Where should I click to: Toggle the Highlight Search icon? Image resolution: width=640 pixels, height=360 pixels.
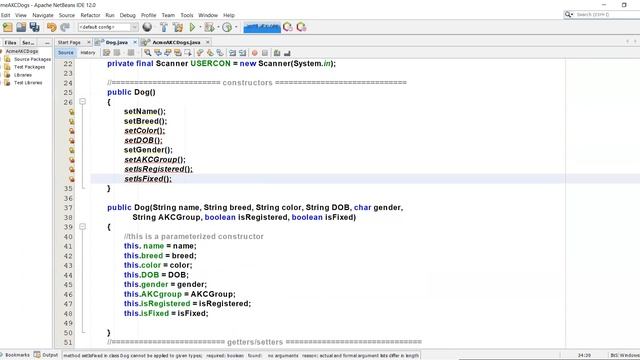point(178,53)
